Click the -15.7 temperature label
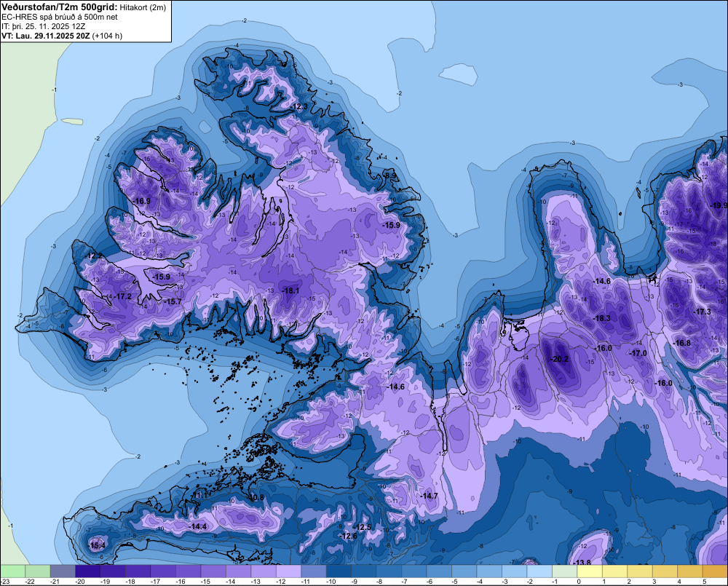Image resolution: width=728 pixels, height=586 pixels. (x=173, y=302)
